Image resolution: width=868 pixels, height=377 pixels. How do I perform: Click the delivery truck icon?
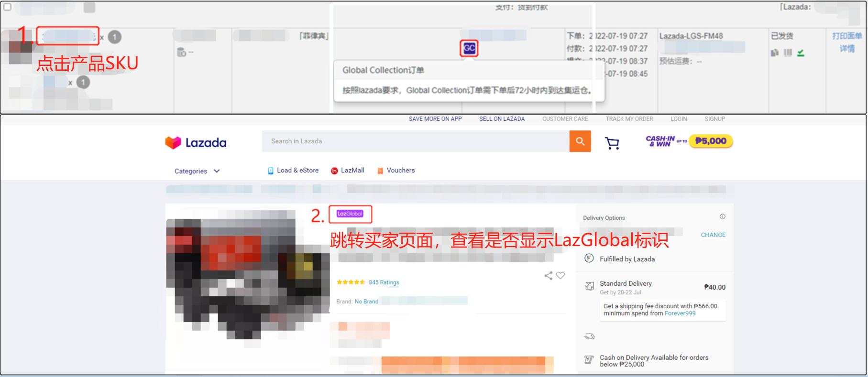tap(589, 336)
